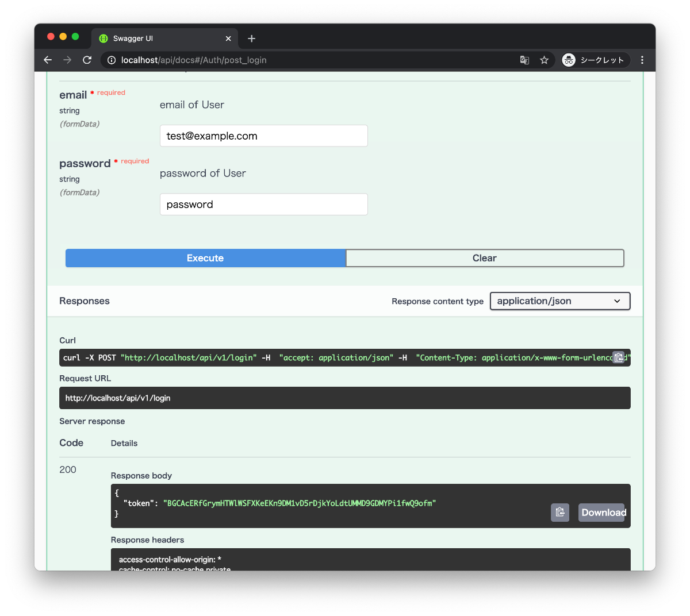Click the browser forward arrow
This screenshot has height=616, width=690.
[67, 60]
